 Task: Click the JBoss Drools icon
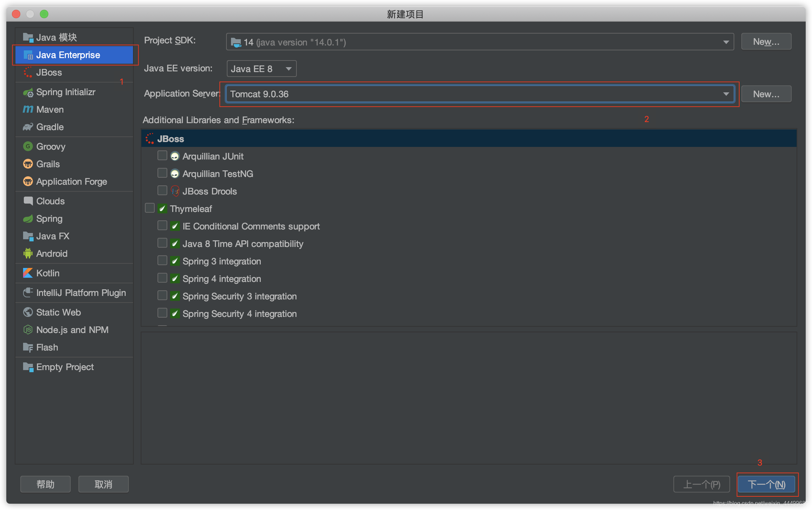pos(175,191)
